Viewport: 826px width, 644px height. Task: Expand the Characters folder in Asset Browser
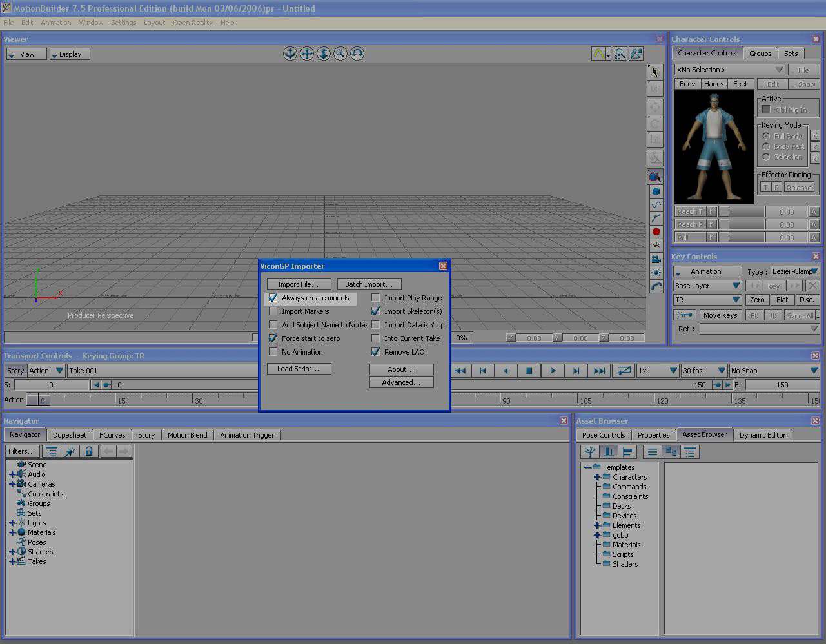(597, 477)
